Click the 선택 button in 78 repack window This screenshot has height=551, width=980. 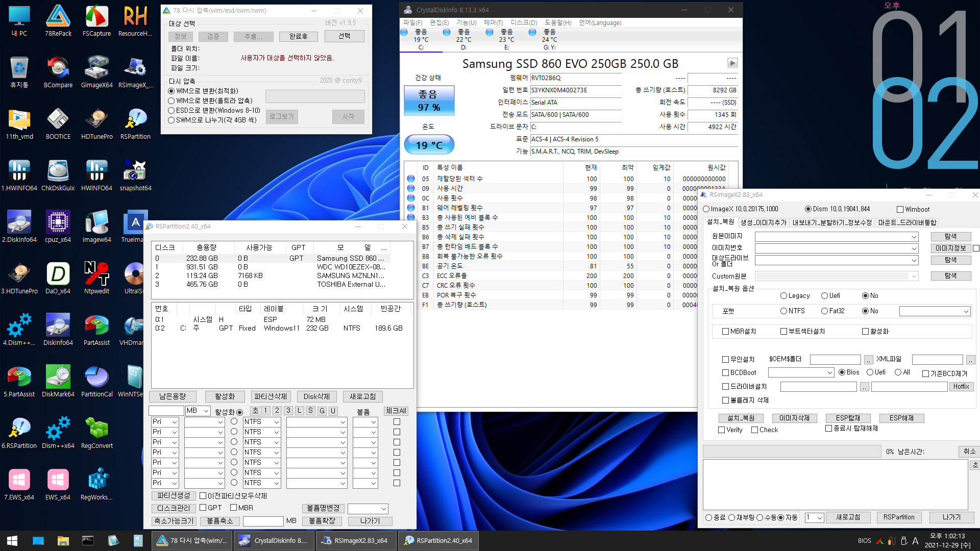point(345,36)
